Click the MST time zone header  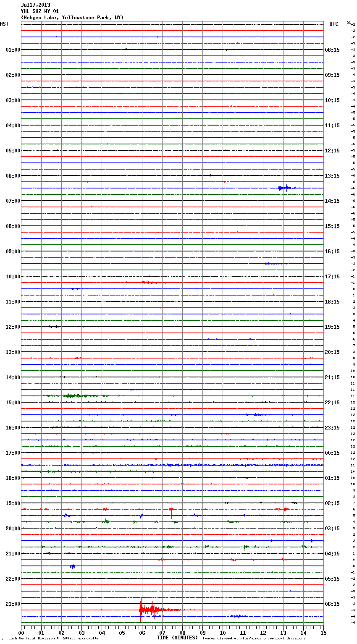tap(4, 24)
